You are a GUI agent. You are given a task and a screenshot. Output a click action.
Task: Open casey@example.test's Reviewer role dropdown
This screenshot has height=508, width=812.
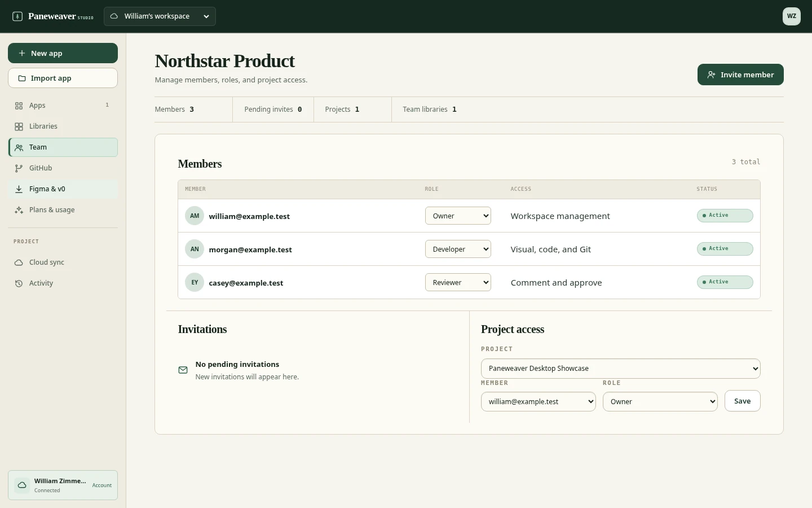click(458, 282)
